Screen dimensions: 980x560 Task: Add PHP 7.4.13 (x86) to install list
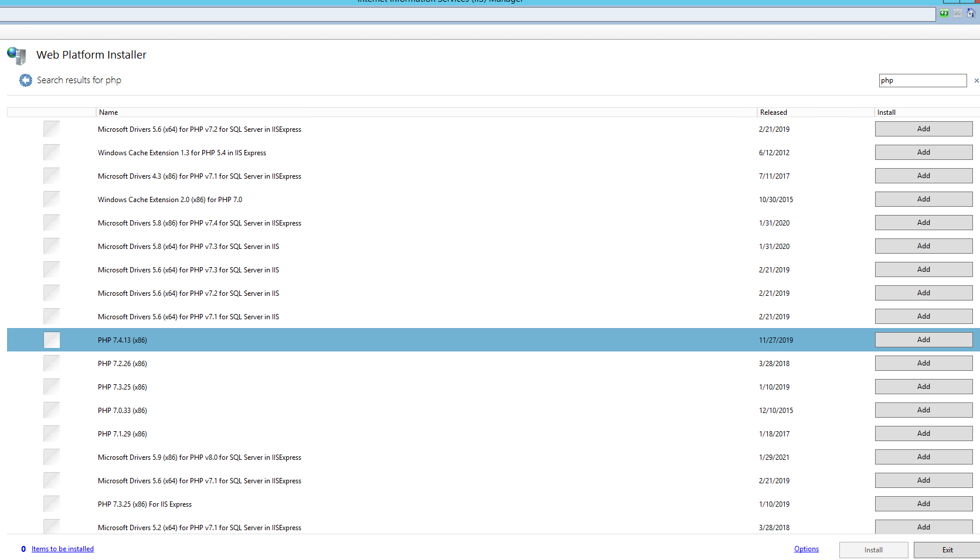(924, 340)
